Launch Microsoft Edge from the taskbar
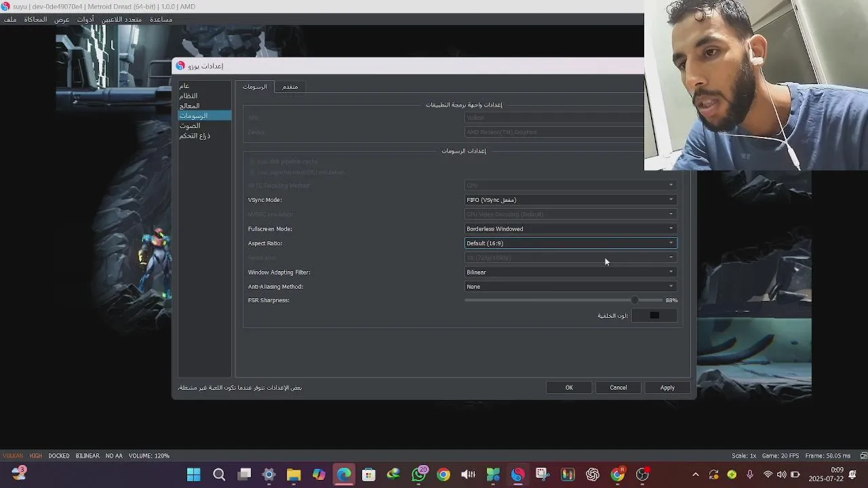This screenshot has width=868, height=488. coord(344,474)
